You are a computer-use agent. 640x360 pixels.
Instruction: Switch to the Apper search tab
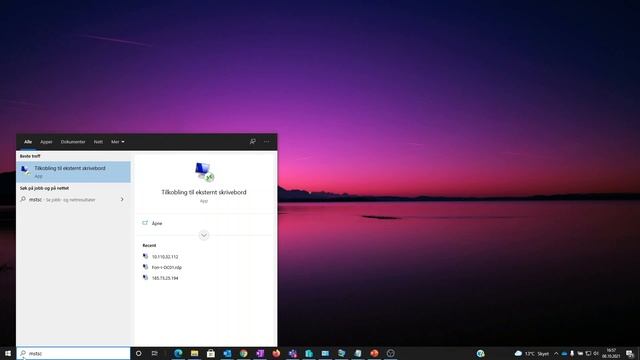point(46,142)
